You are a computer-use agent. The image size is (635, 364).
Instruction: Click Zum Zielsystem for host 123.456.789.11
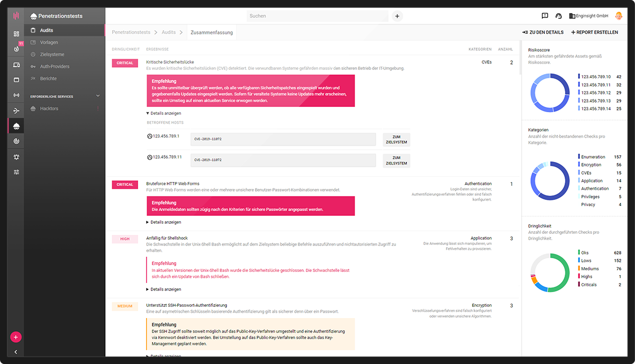pos(396,160)
